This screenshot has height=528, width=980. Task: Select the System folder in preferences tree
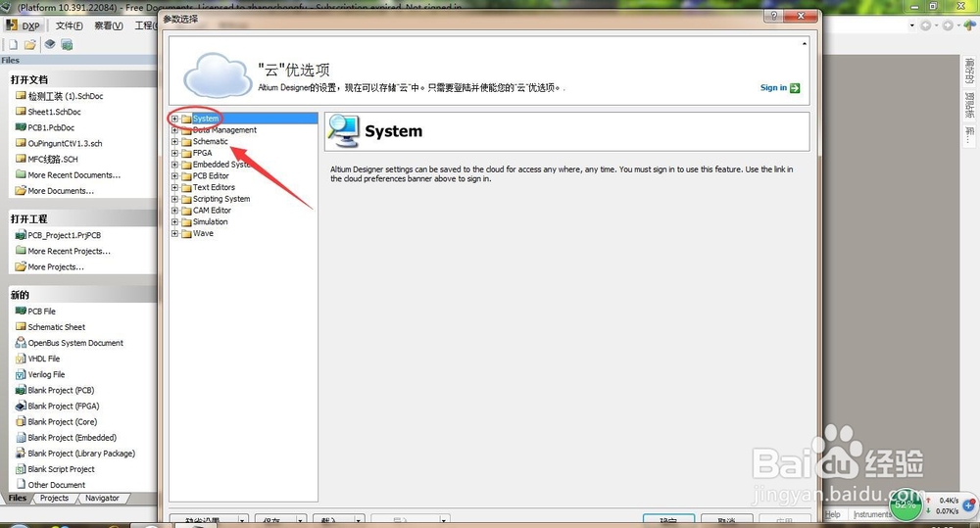(206, 119)
